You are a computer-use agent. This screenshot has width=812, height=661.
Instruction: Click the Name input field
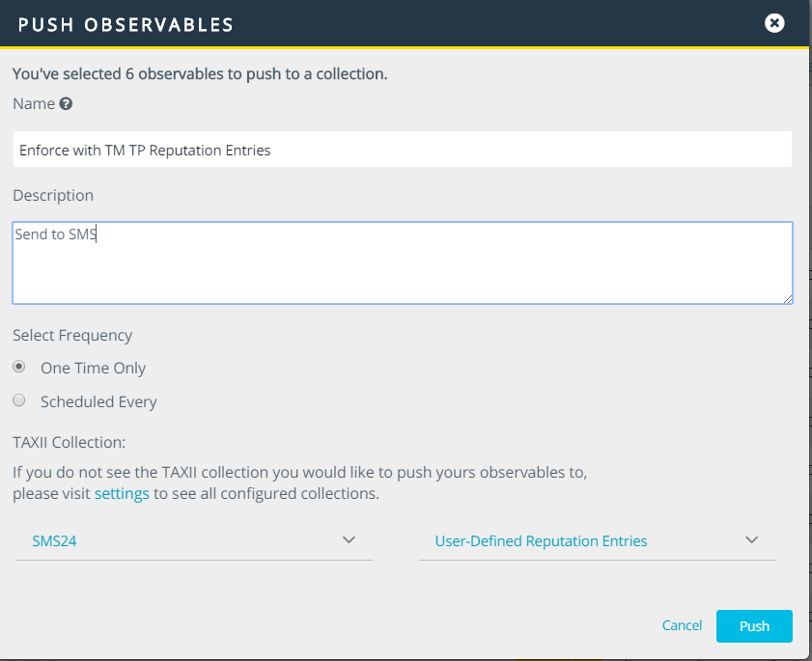click(402, 150)
